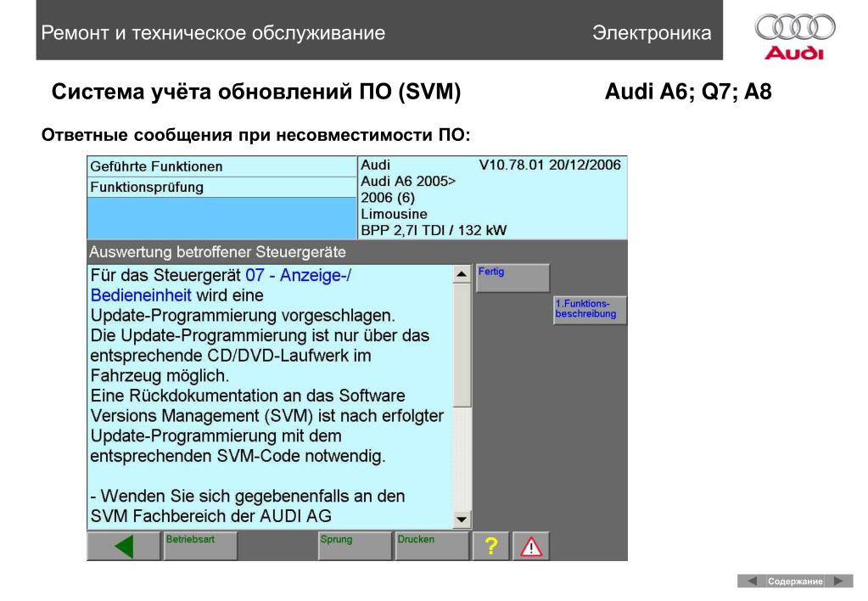This screenshot has height=601, width=868.
Task: Click scrollbar up arrow in text box
Action: coord(461,274)
